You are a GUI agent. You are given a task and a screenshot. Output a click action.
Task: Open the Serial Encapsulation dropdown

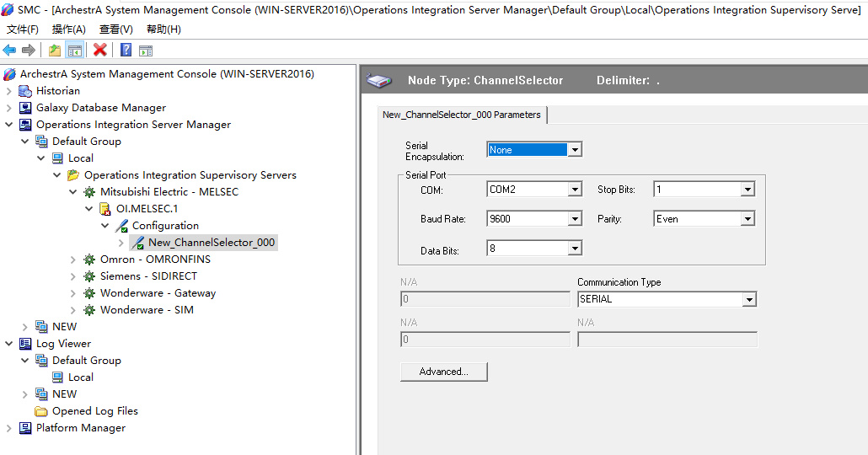(x=575, y=150)
